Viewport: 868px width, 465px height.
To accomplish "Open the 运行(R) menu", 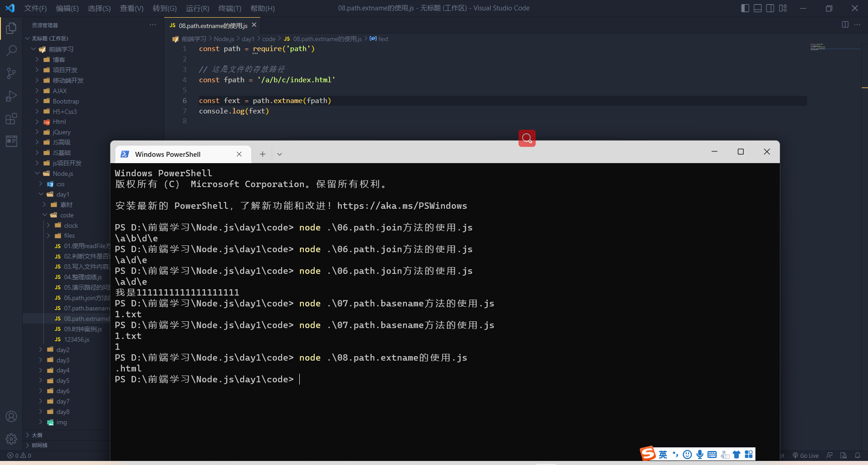I will tap(197, 8).
